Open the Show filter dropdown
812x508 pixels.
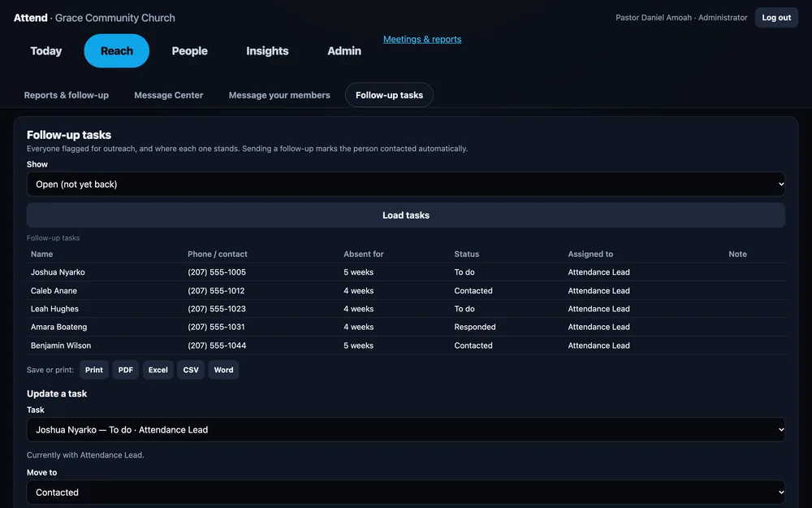point(405,184)
